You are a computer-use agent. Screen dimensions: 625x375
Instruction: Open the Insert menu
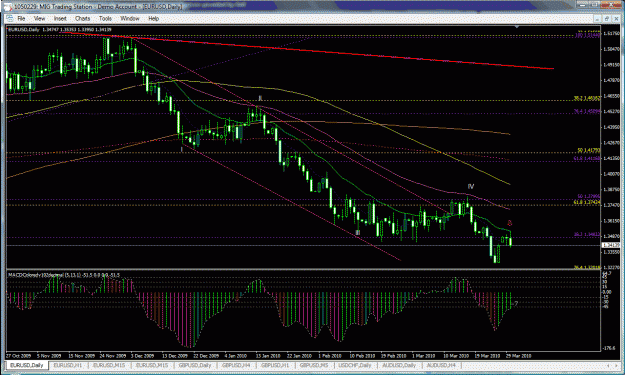[60, 18]
